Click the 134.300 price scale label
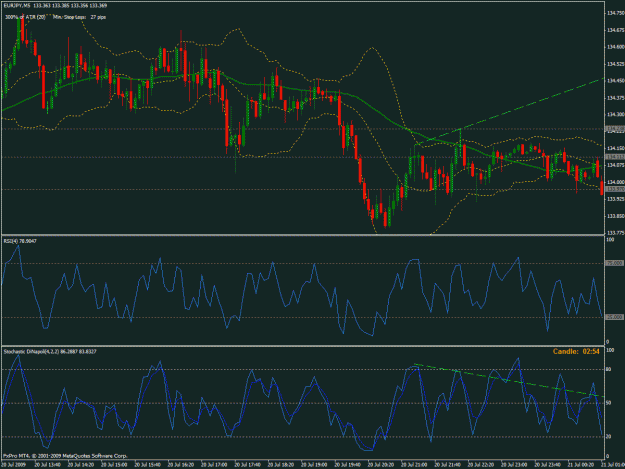Screen dimensions: 625x469 point(615,115)
